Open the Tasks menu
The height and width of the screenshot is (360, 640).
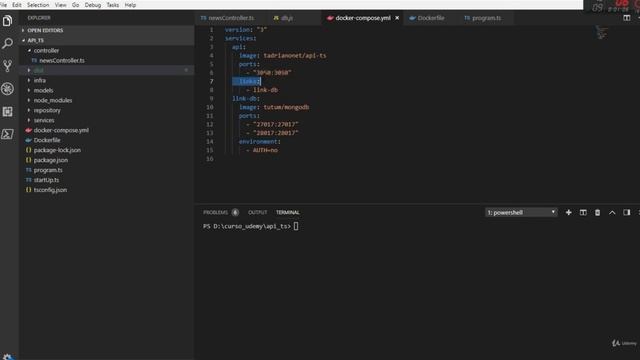[x=113, y=5]
